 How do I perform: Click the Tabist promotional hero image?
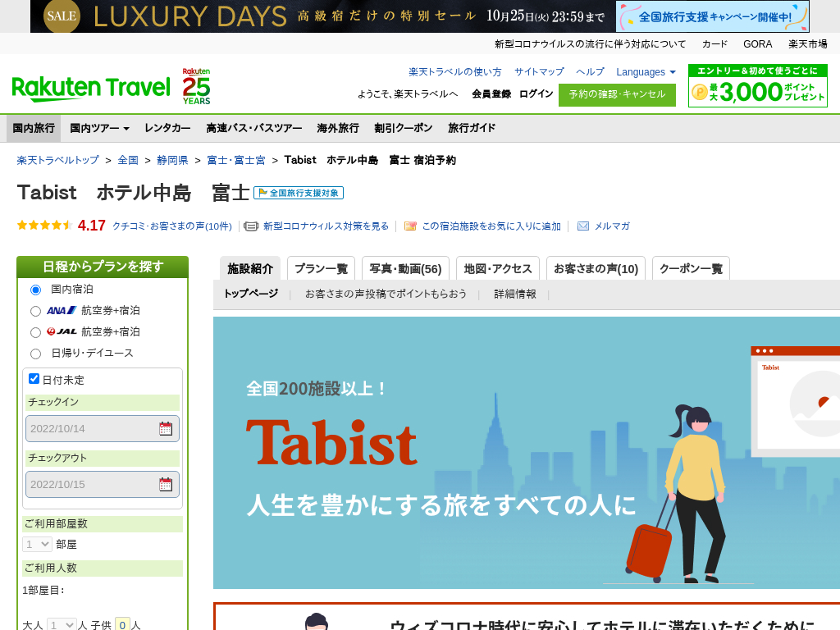(527, 453)
